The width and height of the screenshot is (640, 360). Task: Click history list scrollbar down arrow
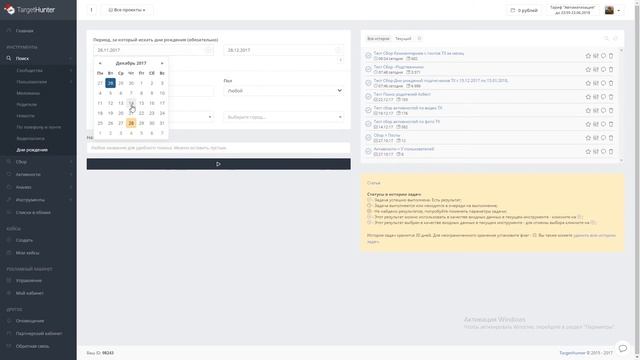pyautogui.click(x=621, y=160)
